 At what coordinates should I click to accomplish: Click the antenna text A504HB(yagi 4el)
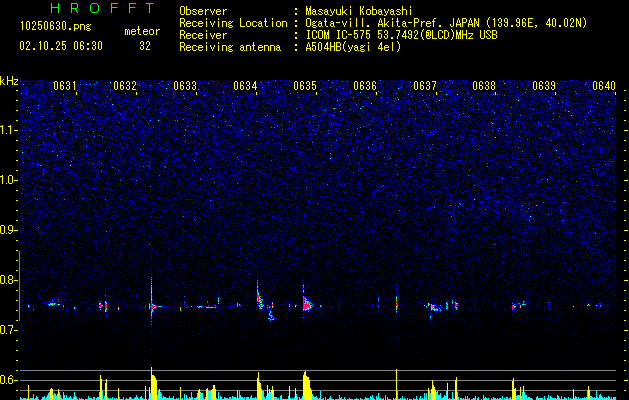[353, 47]
